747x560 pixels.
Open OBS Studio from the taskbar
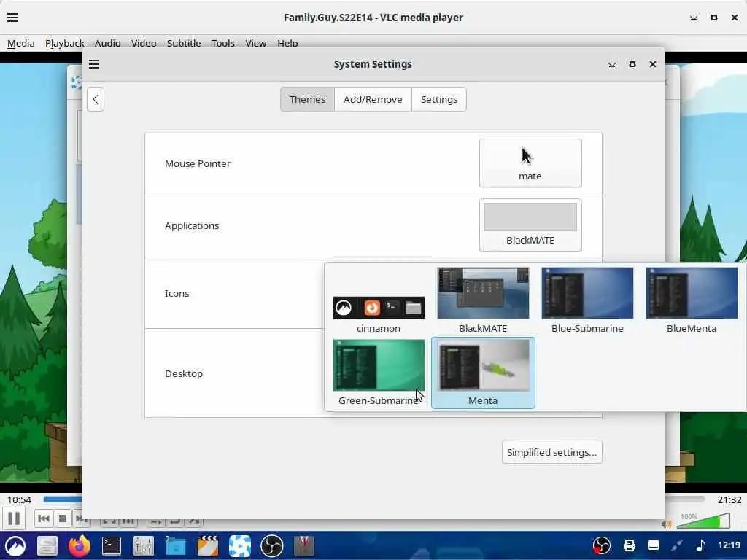pos(272,545)
